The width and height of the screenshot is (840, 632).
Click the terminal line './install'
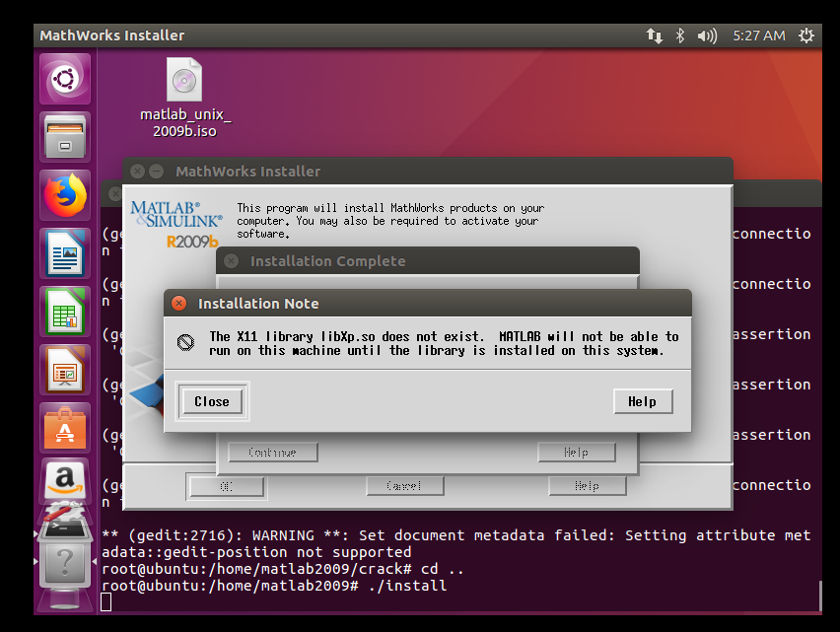tap(408, 586)
